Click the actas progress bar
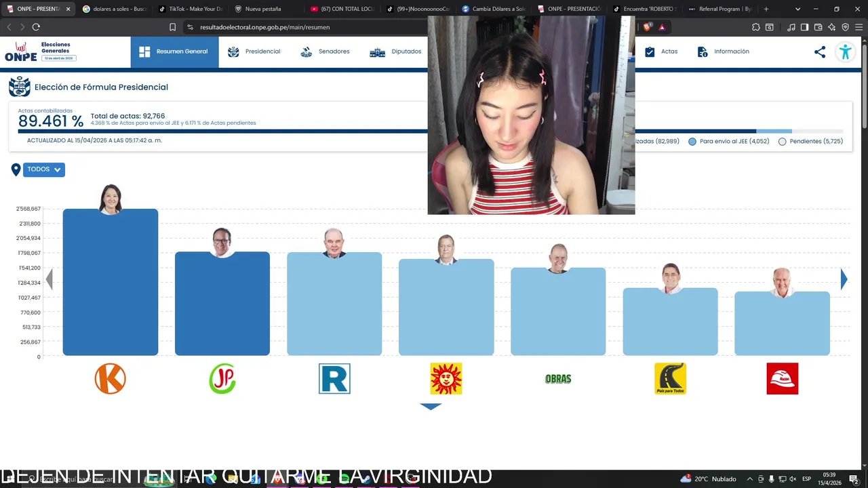868x488 pixels. (431, 131)
